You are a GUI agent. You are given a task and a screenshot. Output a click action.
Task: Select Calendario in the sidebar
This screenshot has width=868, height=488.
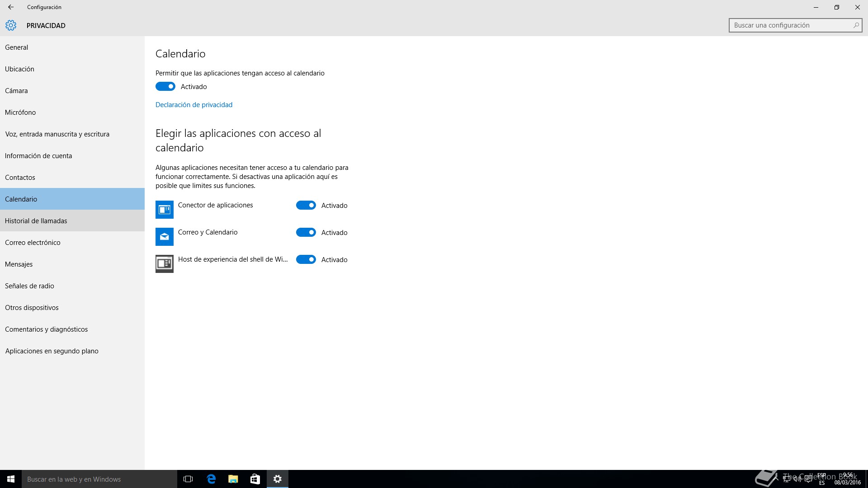pos(72,199)
